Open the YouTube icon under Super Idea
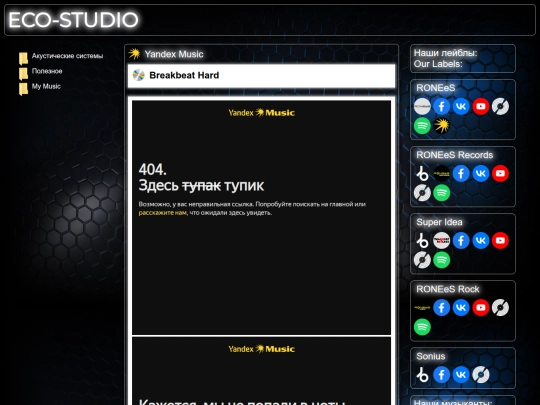The width and height of the screenshot is (540, 405). tap(500, 240)
